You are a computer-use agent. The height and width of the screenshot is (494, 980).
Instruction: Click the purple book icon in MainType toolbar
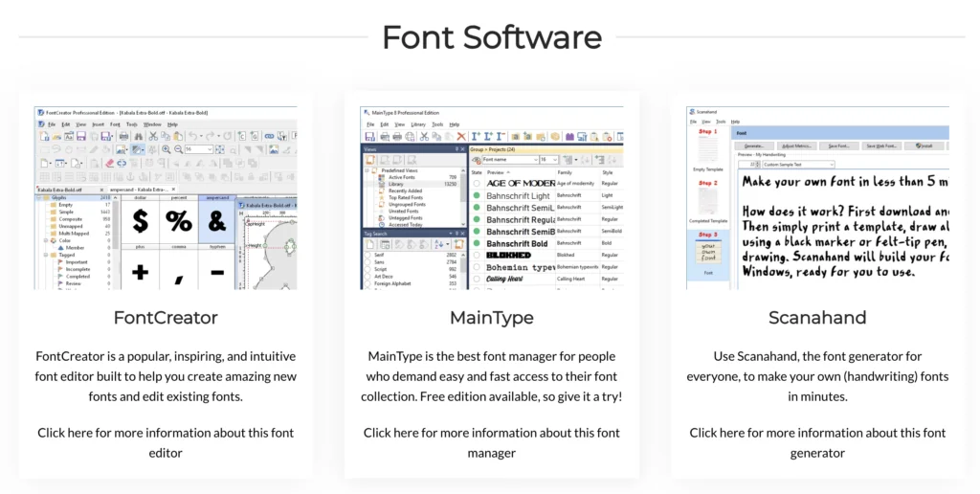coord(570,136)
